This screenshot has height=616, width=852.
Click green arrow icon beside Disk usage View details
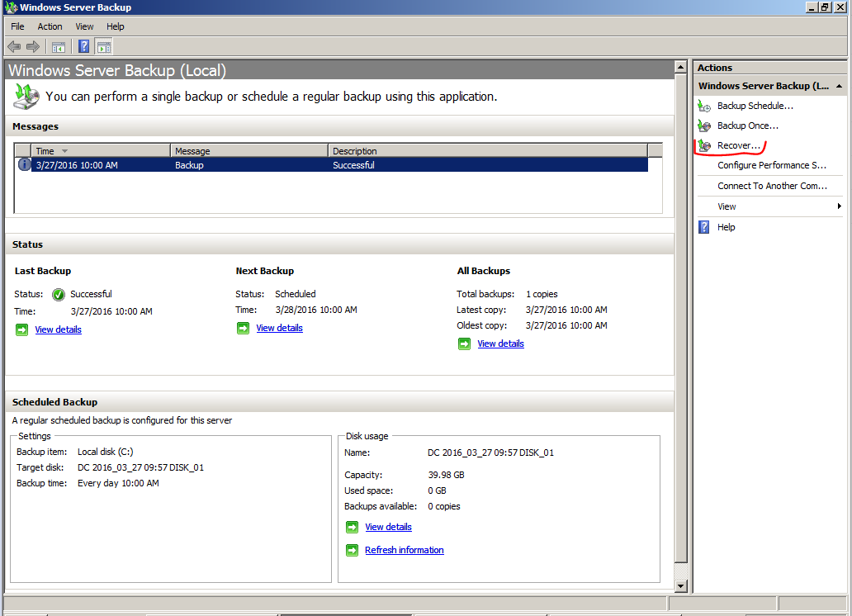(352, 527)
